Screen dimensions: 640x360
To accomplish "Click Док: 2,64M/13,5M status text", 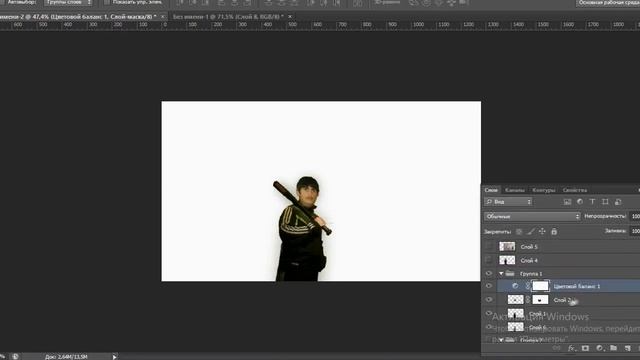I will [x=66, y=357].
